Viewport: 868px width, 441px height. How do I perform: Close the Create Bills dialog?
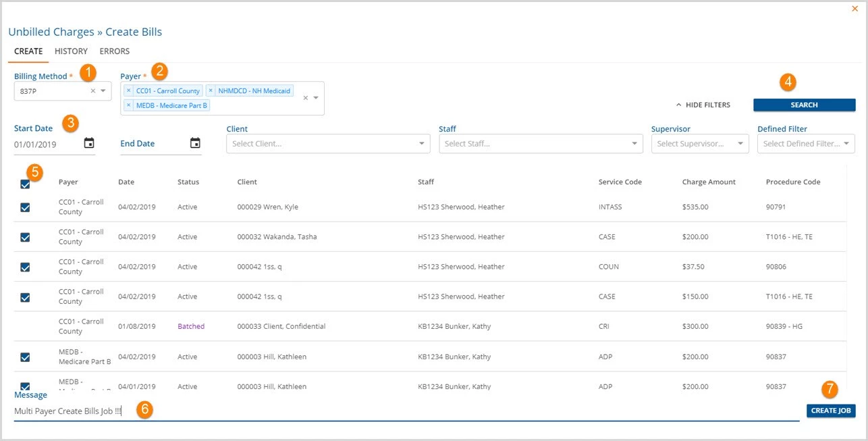[x=855, y=9]
